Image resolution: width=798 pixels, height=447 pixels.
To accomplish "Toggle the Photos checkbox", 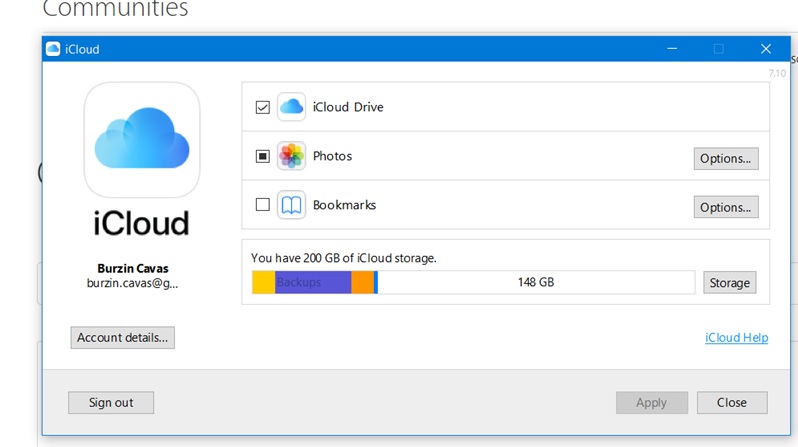I will point(263,156).
